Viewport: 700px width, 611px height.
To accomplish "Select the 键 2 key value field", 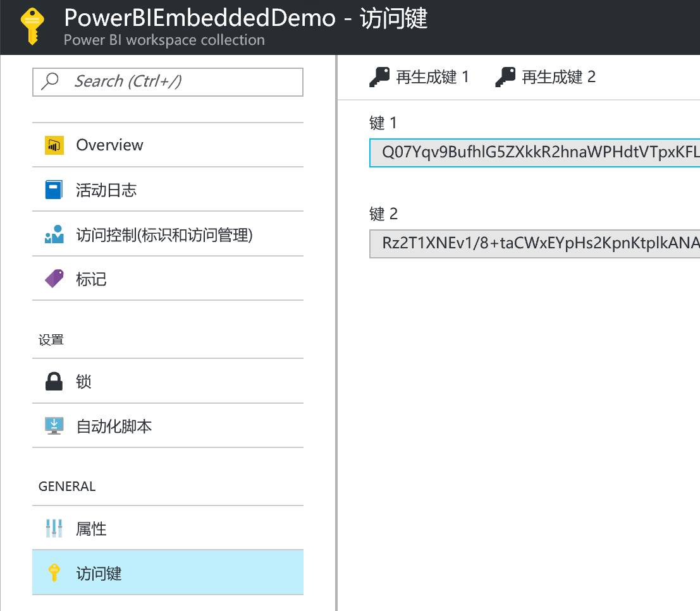I will tap(535, 243).
